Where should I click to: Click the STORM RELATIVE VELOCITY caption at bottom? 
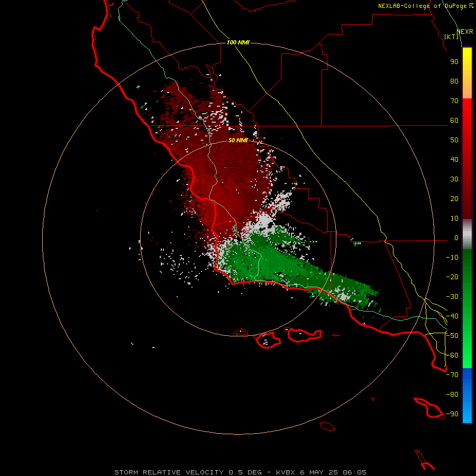pyautogui.click(x=240, y=472)
